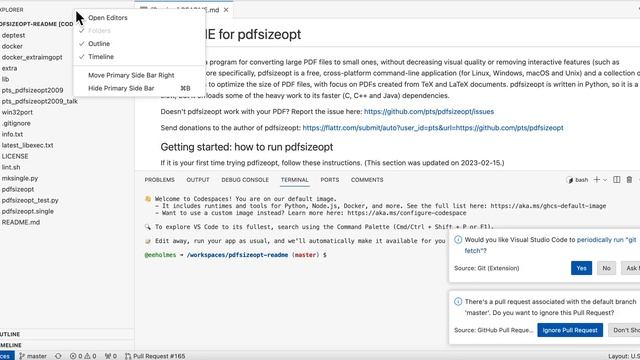Open the pdfsizeopt GitHub issues link

coord(429,111)
